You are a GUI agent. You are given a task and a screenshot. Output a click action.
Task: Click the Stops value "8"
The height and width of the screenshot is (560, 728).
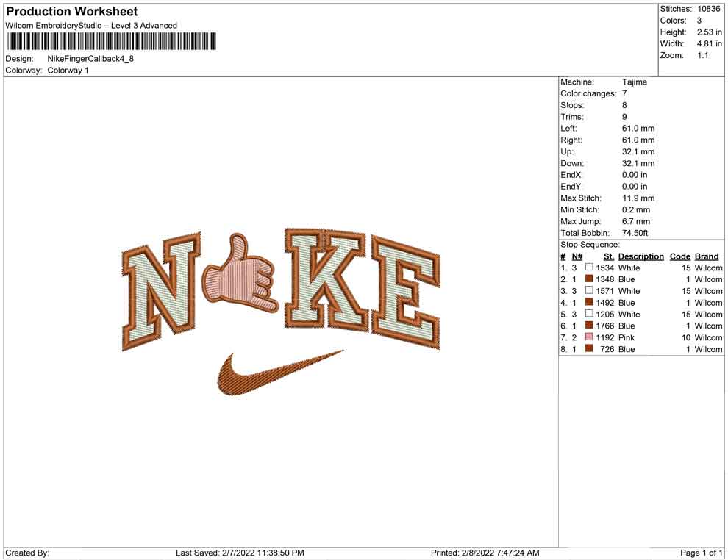click(624, 105)
